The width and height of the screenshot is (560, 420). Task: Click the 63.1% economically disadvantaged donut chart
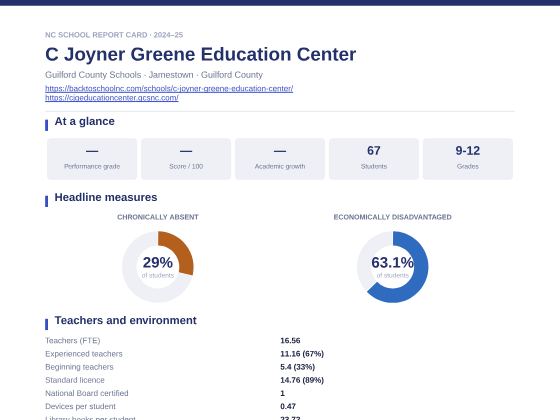pos(392,267)
